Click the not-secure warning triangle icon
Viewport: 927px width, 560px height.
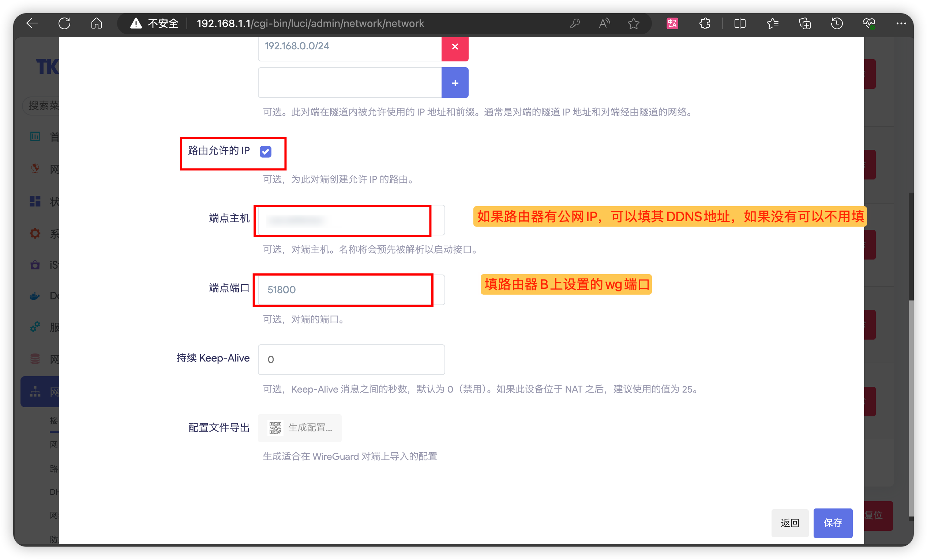pyautogui.click(x=136, y=23)
